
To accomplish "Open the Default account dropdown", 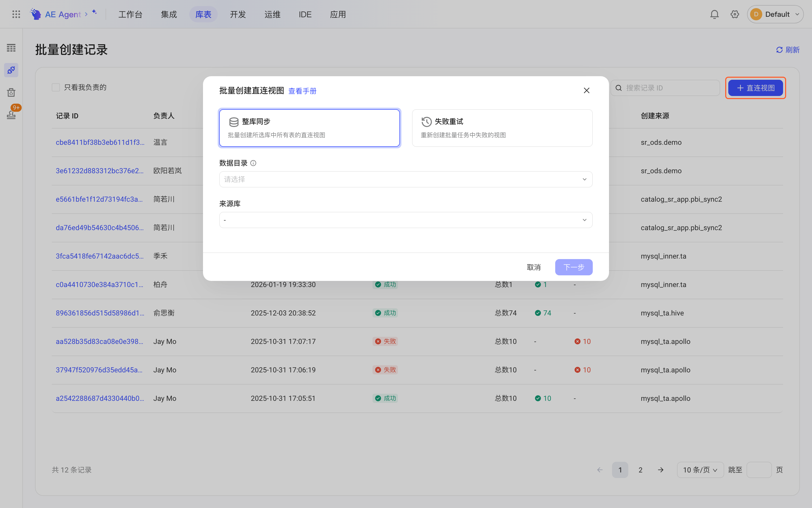I will (775, 14).
